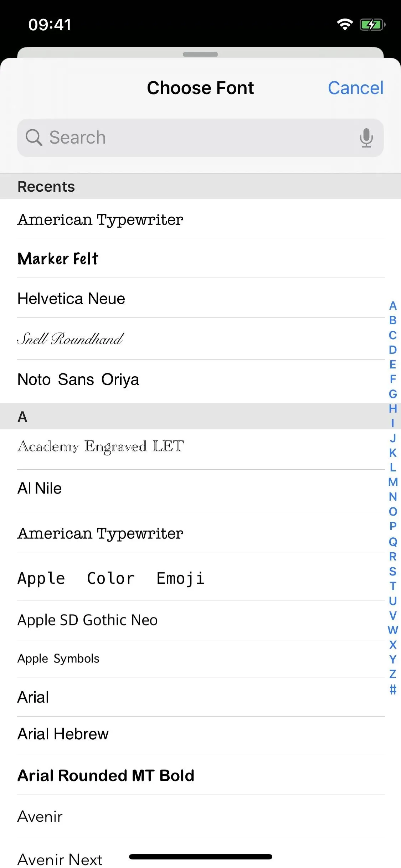The width and height of the screenshot is (401, 868).
Task: Jump to letter H in index
Action: pyautogui.click(x=393, y=408)
